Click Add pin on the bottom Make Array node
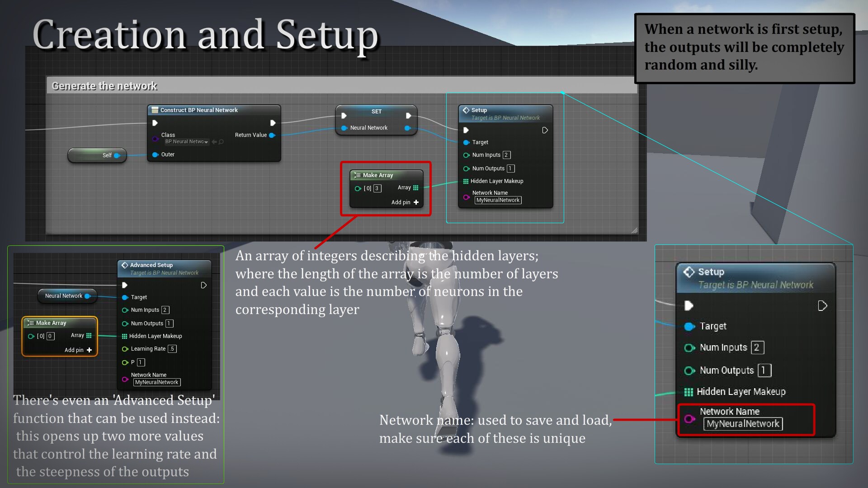 pos(77,350)
